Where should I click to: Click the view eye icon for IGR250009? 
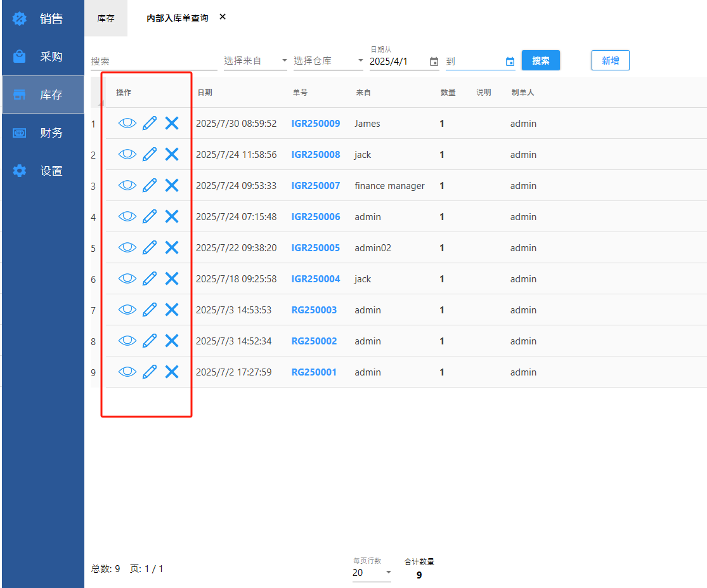click(x=127, y=124)
